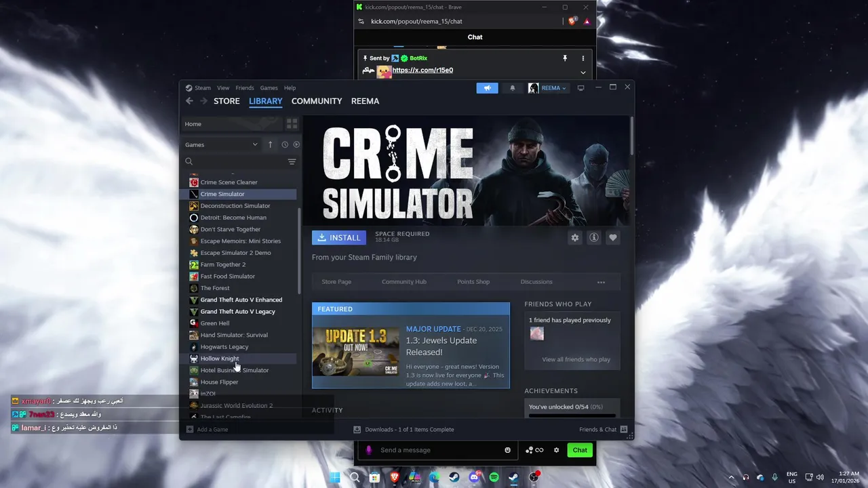The width and height of the screenshot is (868, 488).
Task: Open the Games category dropdown
Action: pyautogui.click(x=222, y=144)
